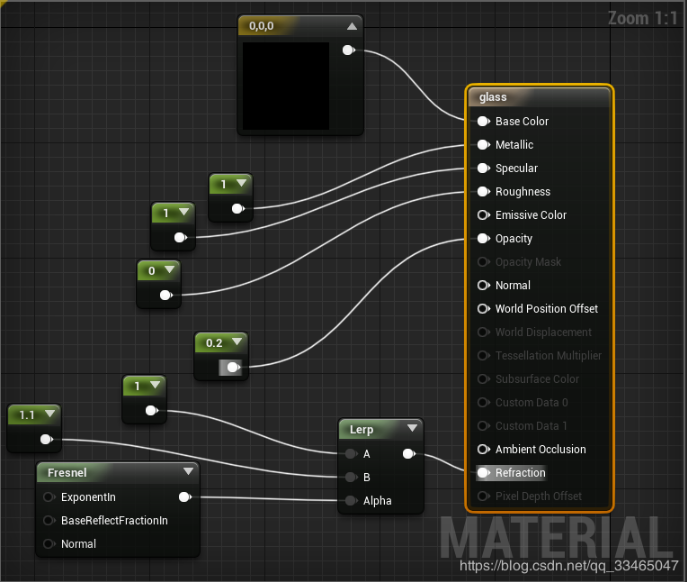Click output pin of constant 1 wired to Specular
This screenshot has width=687, height=582.
point(180,238)
